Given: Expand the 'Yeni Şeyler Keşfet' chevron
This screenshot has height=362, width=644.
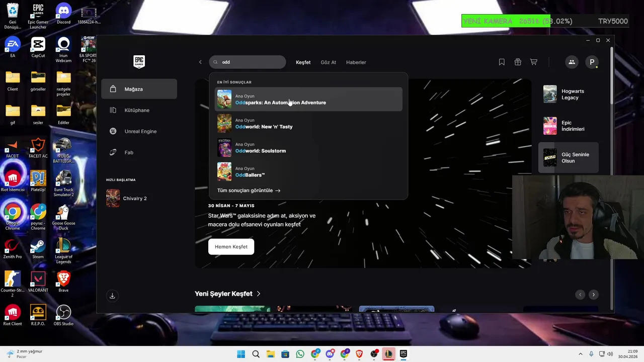Looking at the screenshot, I should pyautogui.click(x=259, y=294).
